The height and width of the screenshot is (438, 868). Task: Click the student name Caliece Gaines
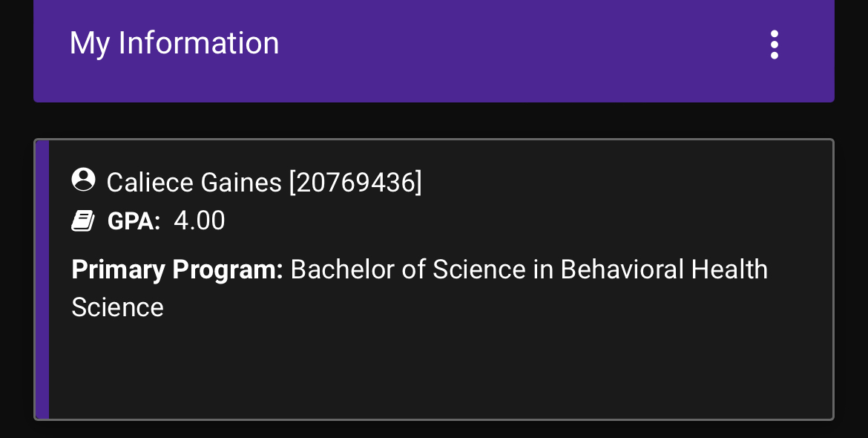coord(194,182)
